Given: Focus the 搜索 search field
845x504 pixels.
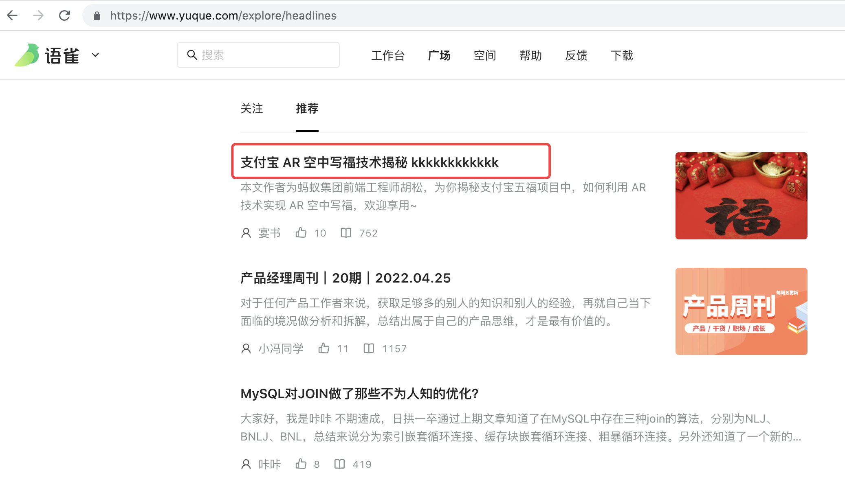Looking at the screenshot, I should click(265, 55).
